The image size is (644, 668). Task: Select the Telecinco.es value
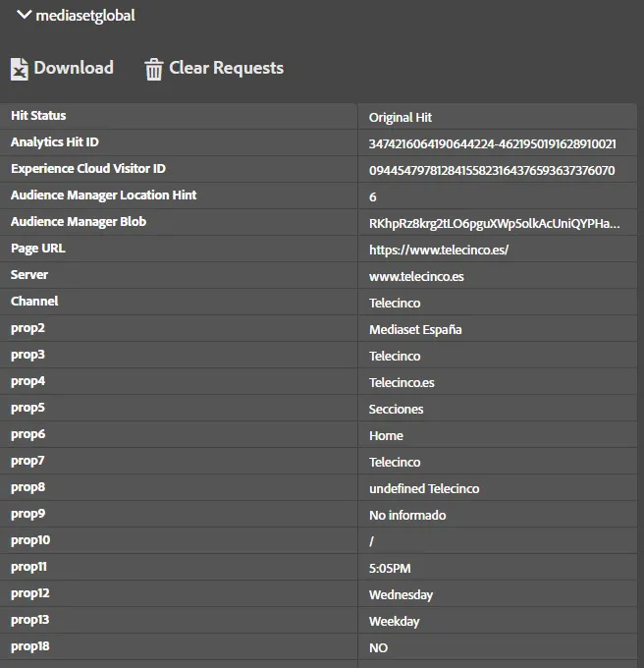point(402,382)
